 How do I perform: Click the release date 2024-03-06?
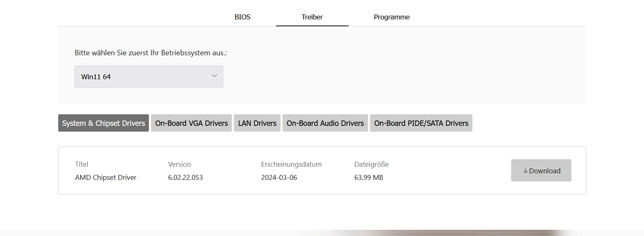(x=279, y=178)
